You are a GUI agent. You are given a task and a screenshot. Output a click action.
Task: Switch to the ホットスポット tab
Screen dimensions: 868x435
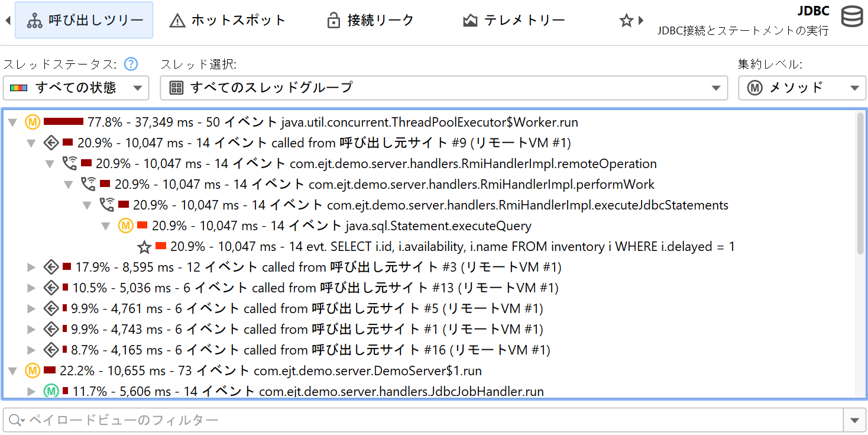(228, 21)
